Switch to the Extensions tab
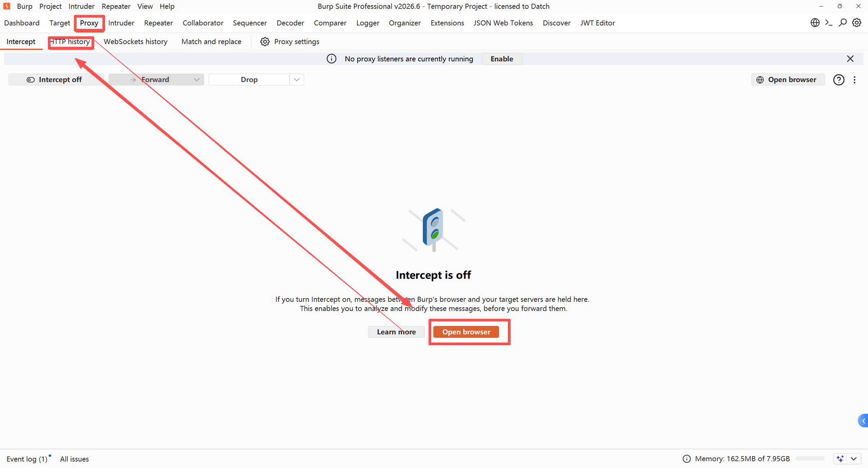The height and width of the screenshot is (468, 868). pyautogui.click(x=447, y=23)
